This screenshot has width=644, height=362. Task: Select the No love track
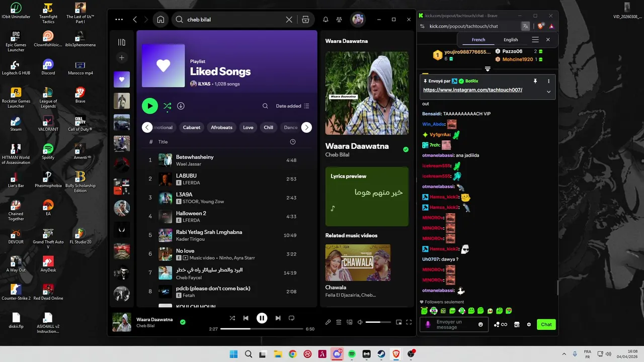226,254
